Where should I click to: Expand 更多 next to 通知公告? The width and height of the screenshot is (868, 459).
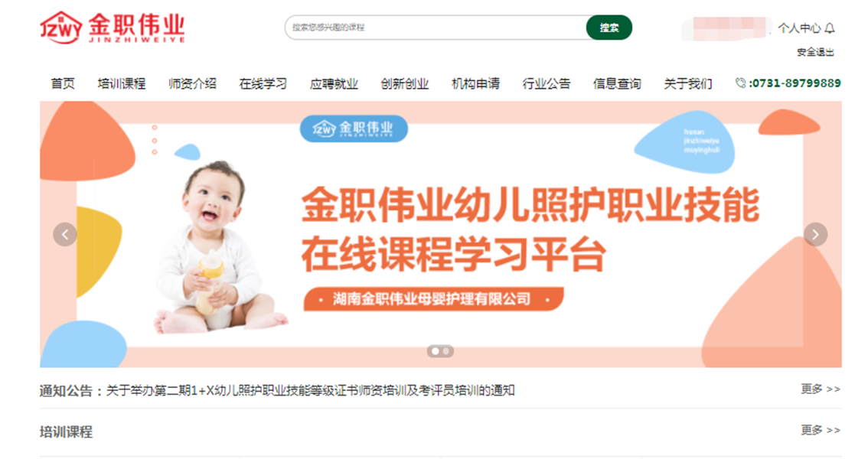[x=821, y=389]
